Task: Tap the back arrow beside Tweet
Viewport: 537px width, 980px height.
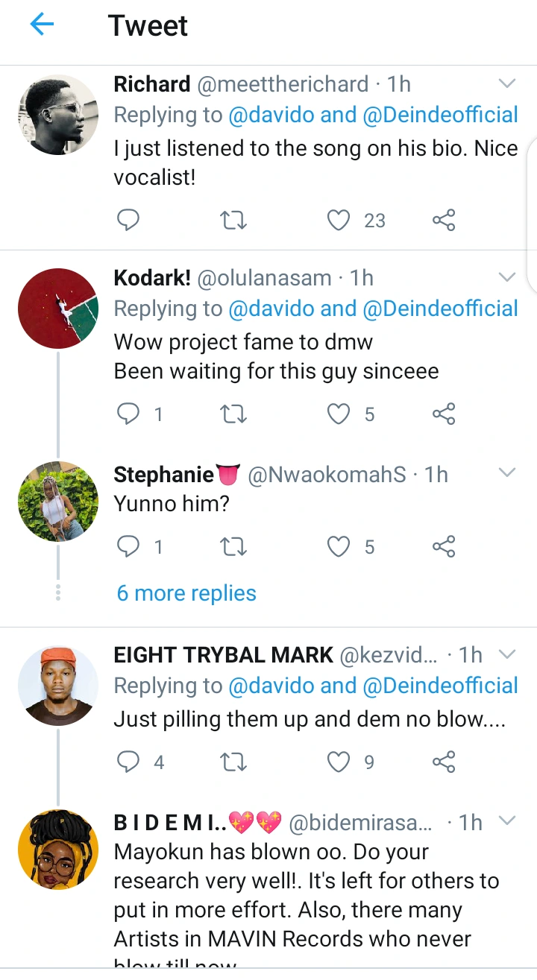Action: coord(42,25)
